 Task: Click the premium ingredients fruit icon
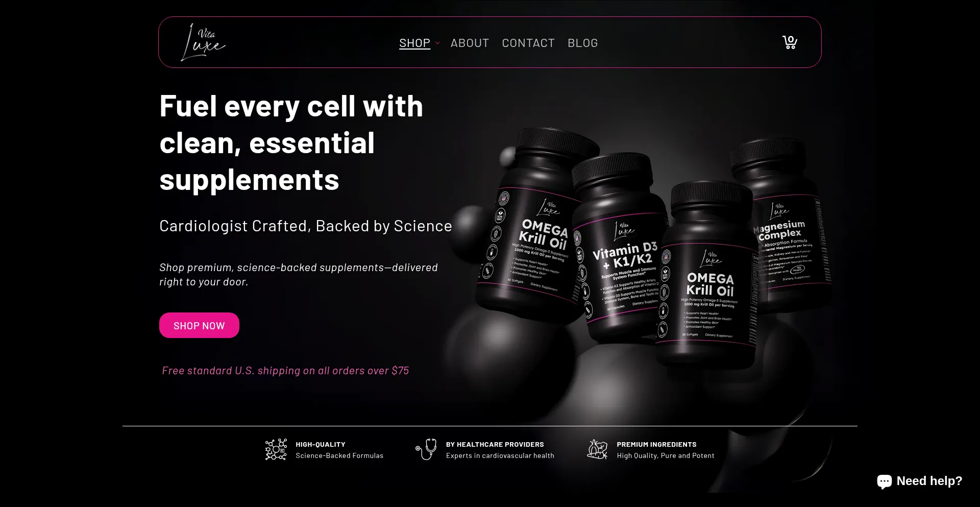point(597,449)
